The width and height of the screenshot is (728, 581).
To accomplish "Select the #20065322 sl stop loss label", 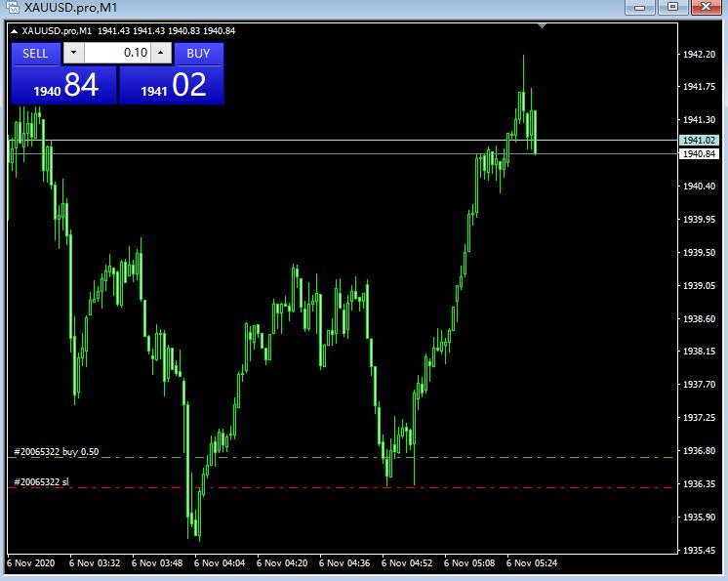I will [x=41, y=482].
